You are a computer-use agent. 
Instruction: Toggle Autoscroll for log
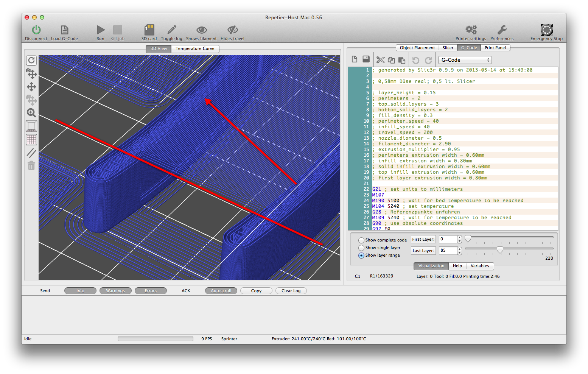click(x=221, y=291)
